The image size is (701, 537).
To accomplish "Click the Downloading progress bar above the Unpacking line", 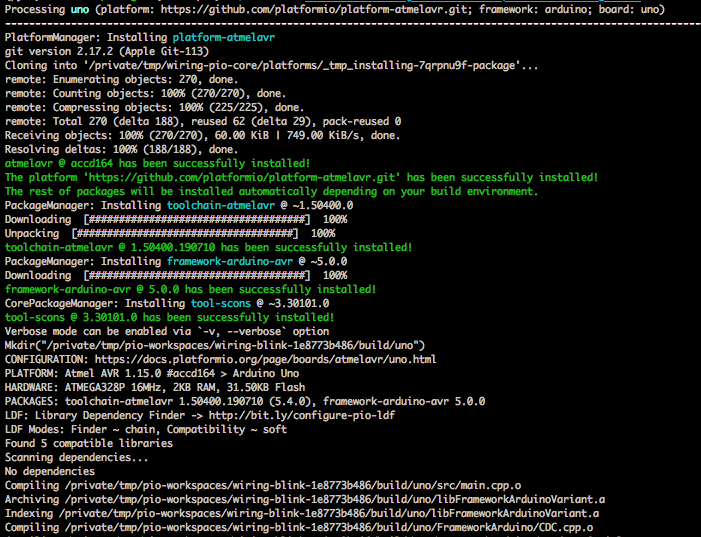I will [197, 220].
